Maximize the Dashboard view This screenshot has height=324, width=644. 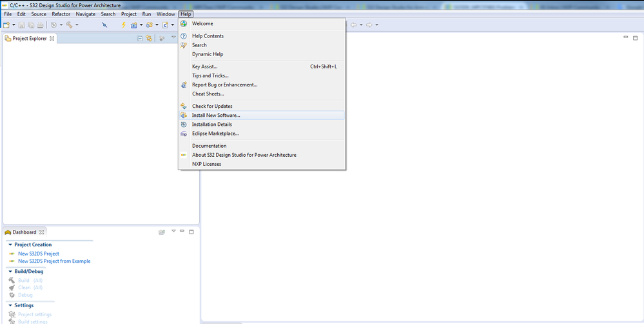coord(191,232)
